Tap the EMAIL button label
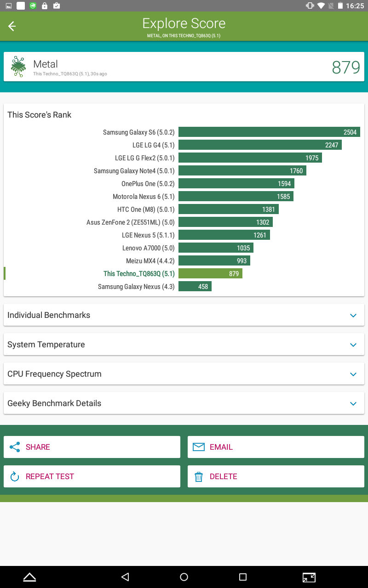The image size is (368, 588). [221, 447]
